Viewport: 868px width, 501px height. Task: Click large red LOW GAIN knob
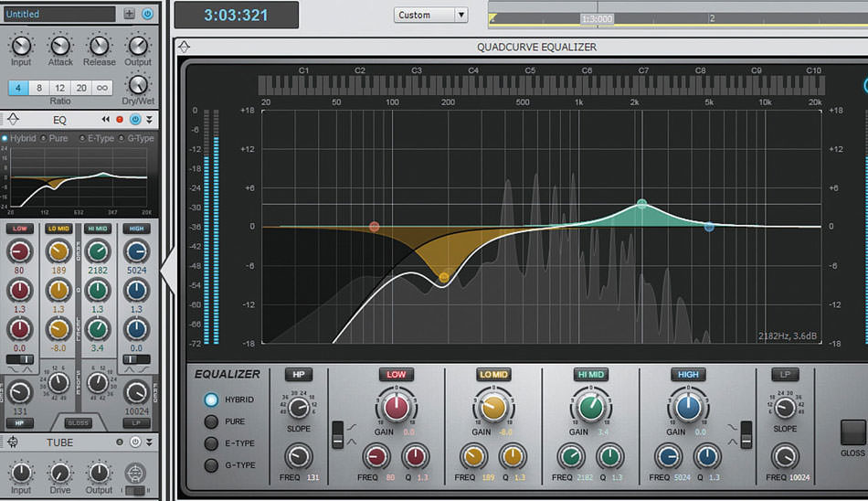pyautogui.click(x=397, y=408)
